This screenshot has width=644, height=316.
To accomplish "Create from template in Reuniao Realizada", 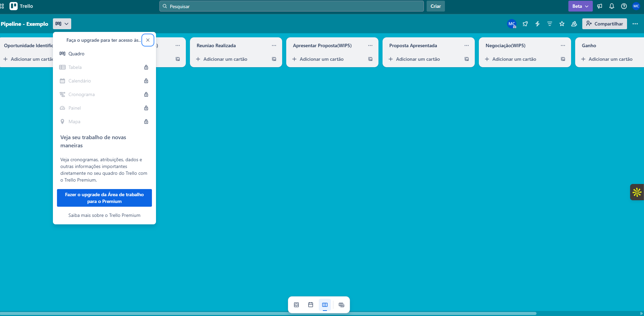I will (x=274, y=59).
